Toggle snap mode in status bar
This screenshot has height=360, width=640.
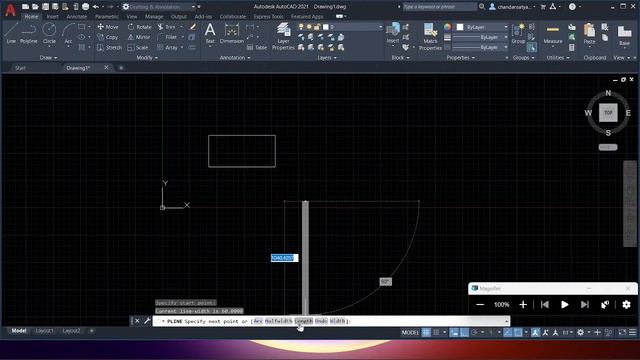(436, 333)
